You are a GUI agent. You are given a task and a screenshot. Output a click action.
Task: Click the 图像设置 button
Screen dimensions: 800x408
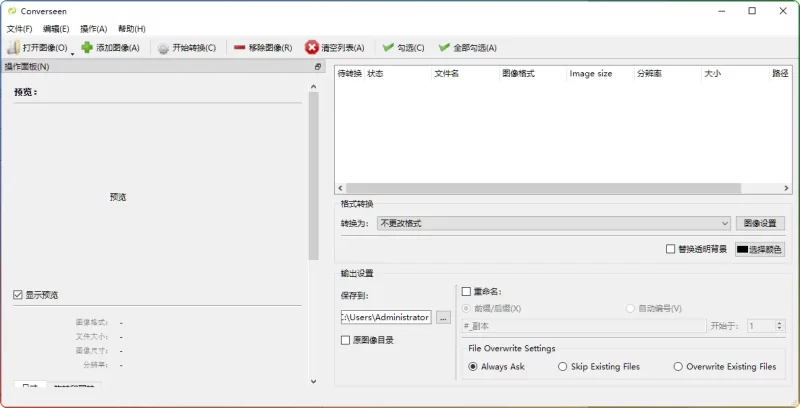tap(760, 223)
